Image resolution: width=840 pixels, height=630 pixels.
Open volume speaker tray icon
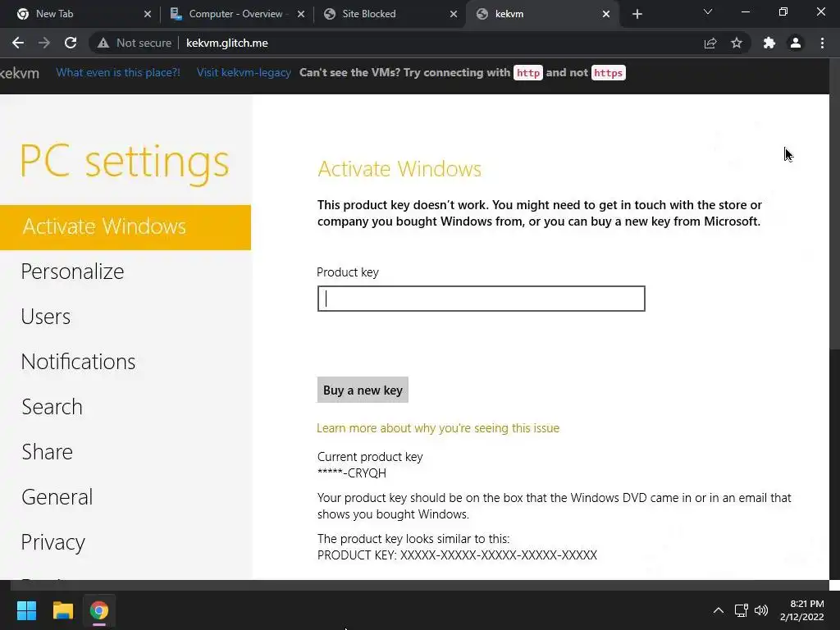click(x=761, y=610)
